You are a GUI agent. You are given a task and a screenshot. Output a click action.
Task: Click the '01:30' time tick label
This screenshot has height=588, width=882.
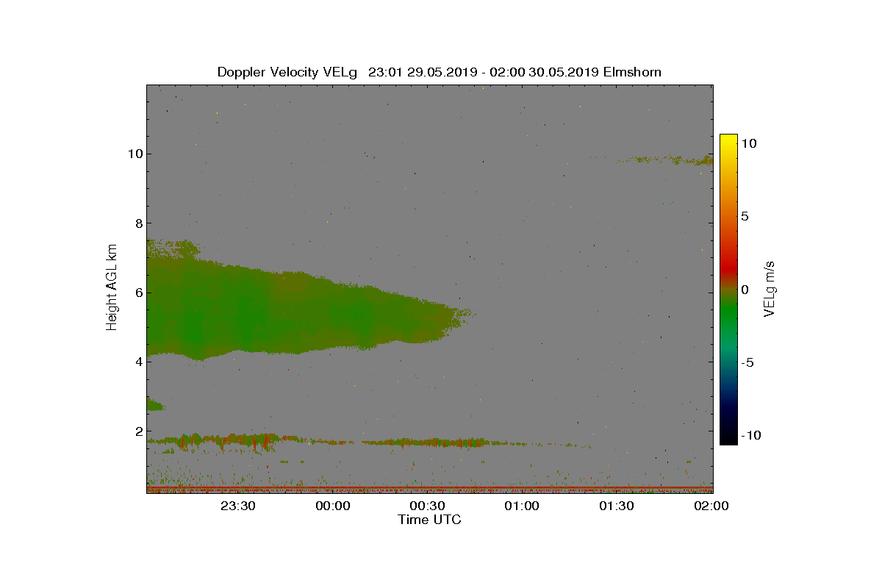click(617, 506)
